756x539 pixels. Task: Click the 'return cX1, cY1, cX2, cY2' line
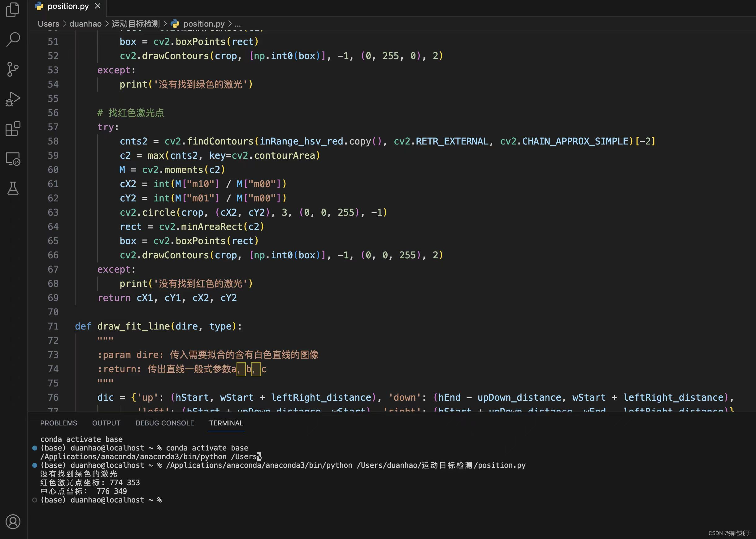click(167, 298)
